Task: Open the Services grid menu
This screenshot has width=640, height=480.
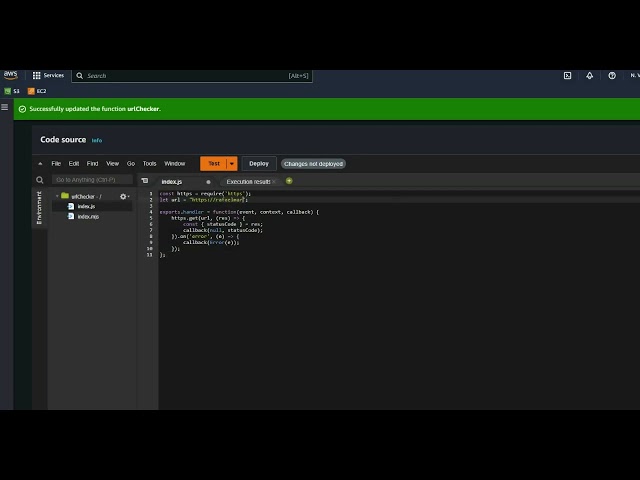Action: click(48, 76)
